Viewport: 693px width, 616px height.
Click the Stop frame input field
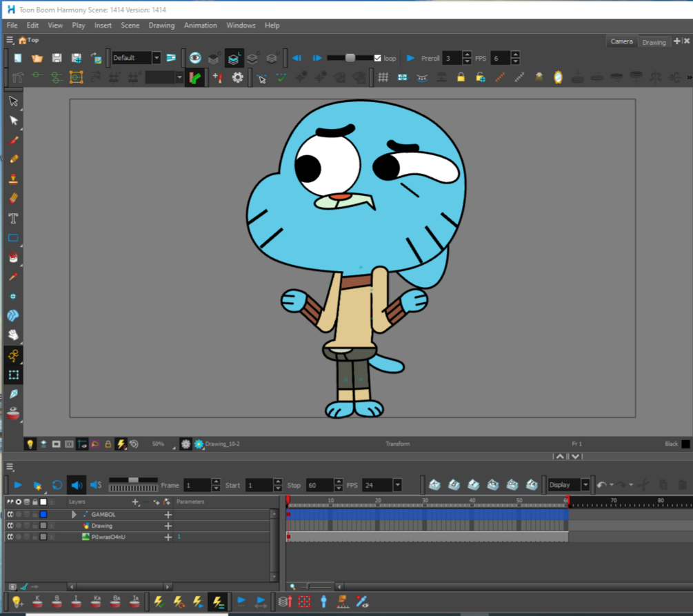point(319,485)
